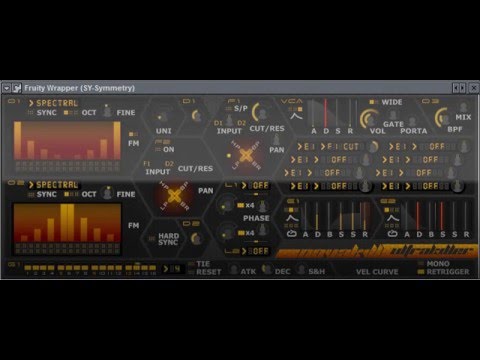Click the GATE knob

tap(393, 115)
